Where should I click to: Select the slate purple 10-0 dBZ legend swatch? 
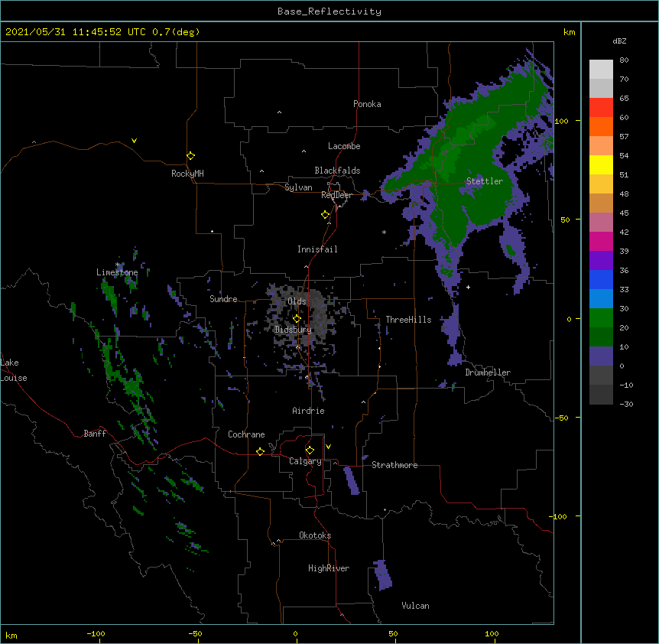(601, 356)
